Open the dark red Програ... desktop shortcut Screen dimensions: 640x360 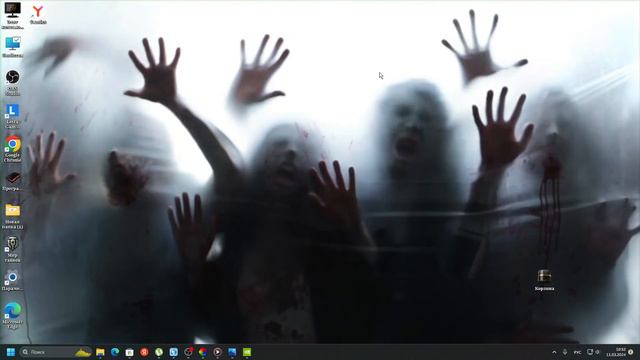click(13, 181)
